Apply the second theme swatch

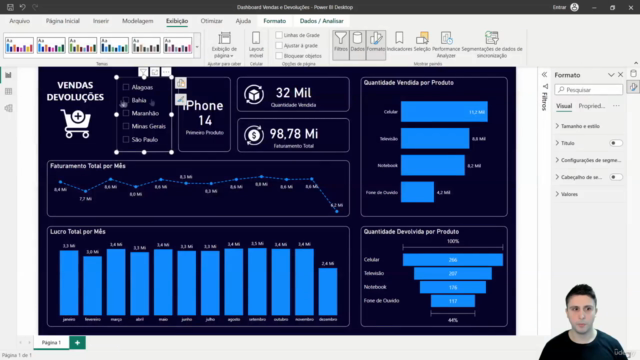click(x=51, y=45)
